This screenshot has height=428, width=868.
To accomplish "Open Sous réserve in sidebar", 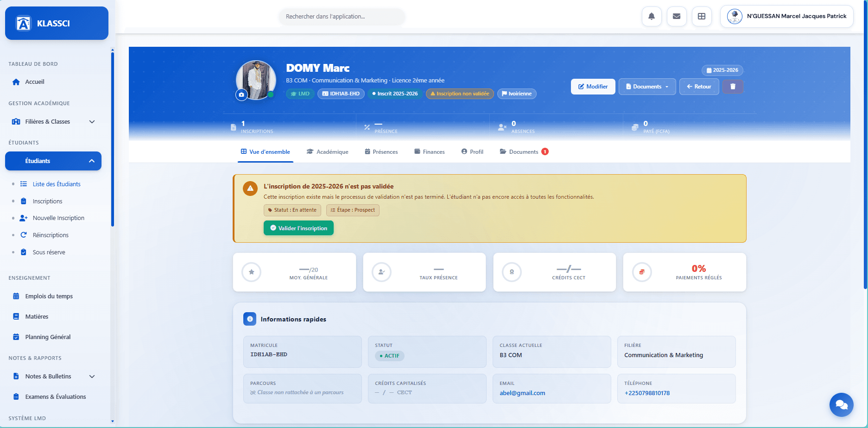I will click(49, 252).
